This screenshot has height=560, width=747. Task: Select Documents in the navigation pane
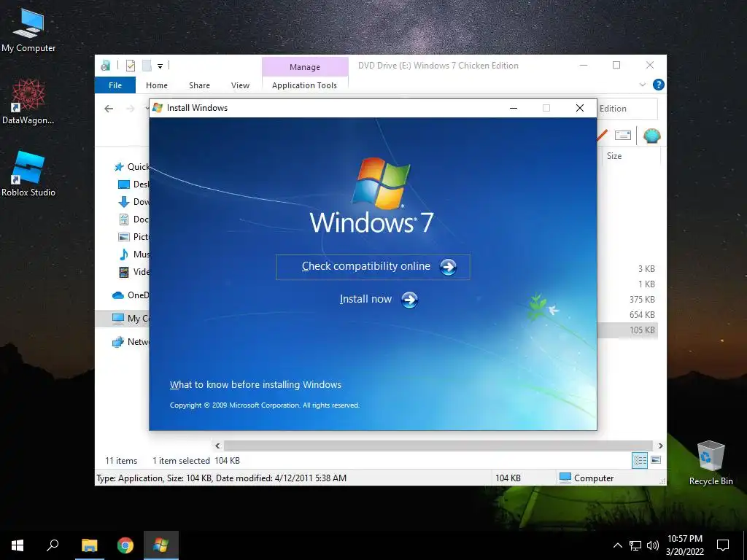coord(133,219)
